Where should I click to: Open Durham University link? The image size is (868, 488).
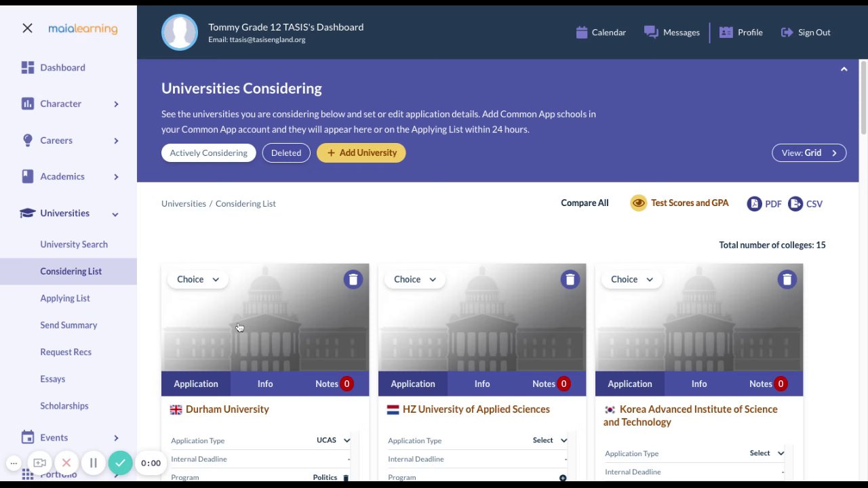(227, 409)
